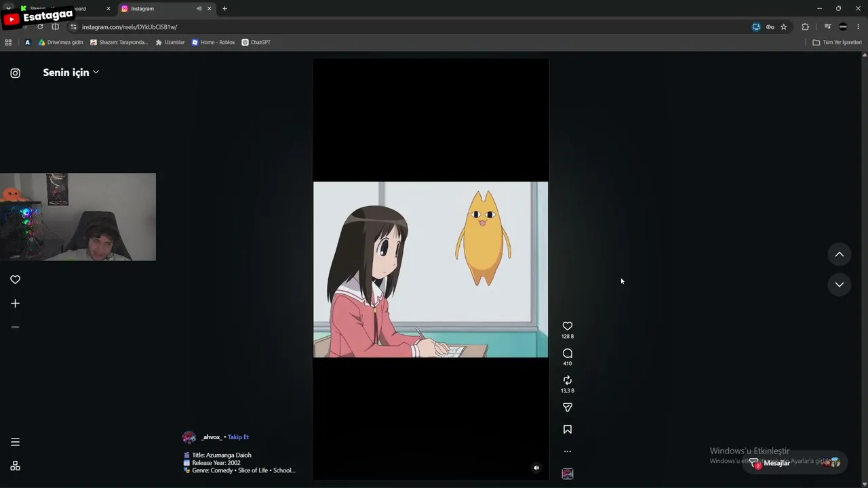Save the reel with bookmark icon
Viewport: 868px width, 488px height.
coord(568,429)
